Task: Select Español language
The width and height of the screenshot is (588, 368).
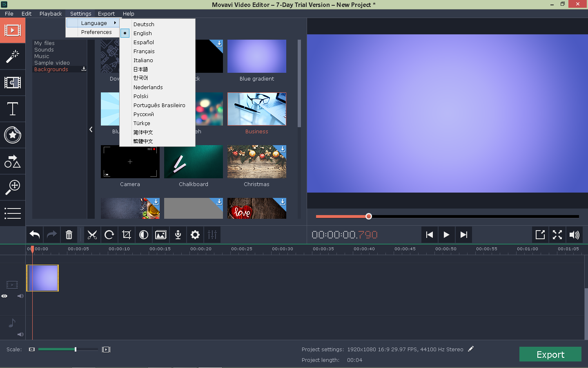Action: tap(144, 42)
